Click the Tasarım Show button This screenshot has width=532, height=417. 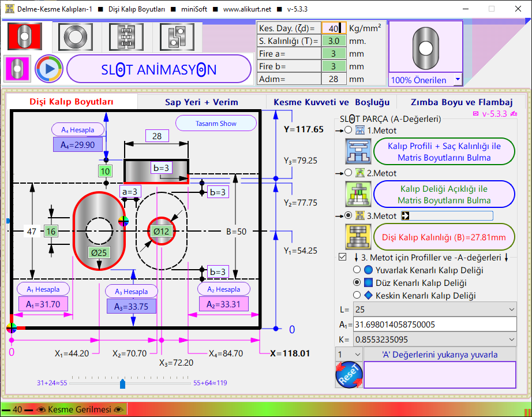tap(216, 124)
